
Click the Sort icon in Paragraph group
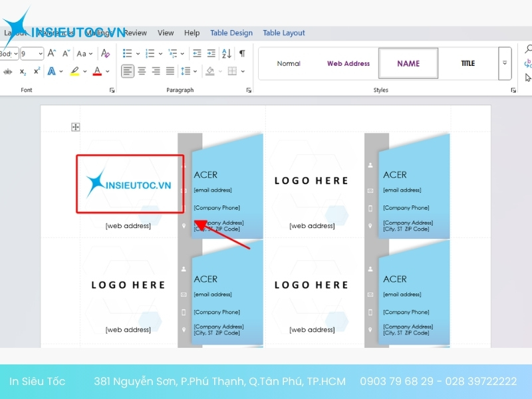(226, 53)
